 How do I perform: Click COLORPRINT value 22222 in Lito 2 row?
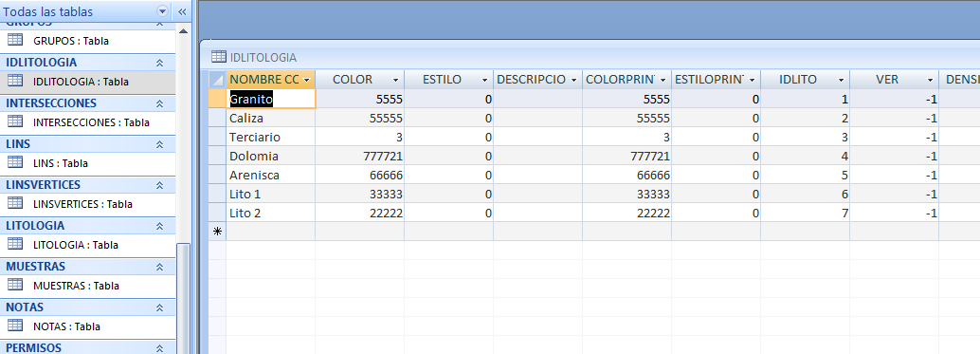(x=626, y=213)
